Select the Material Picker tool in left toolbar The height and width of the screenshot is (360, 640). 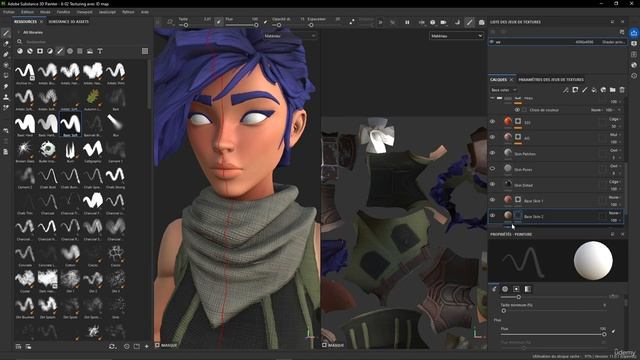click(6, 108)
